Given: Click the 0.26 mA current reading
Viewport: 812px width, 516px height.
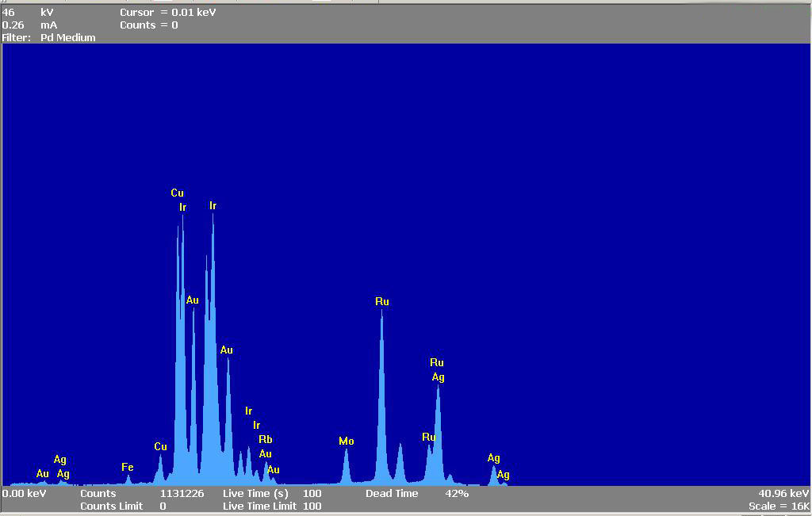Looking at the screenshot, I should tap(29, 25).
